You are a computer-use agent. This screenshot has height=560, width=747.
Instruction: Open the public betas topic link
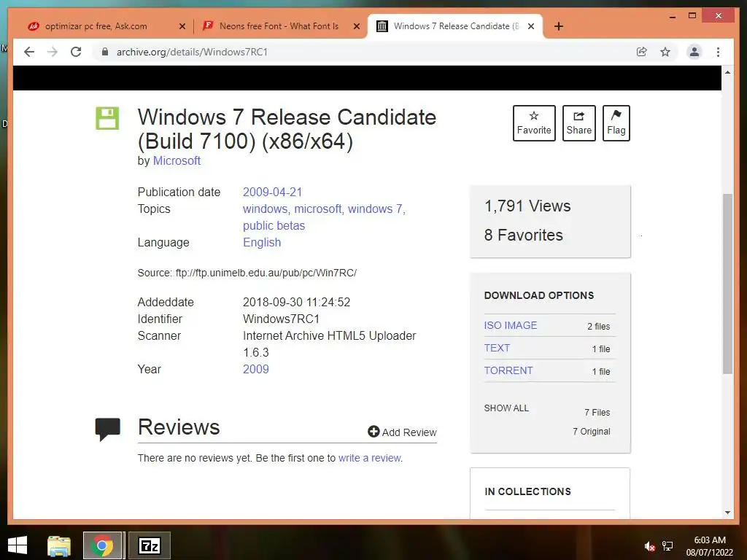coord(274,226)
